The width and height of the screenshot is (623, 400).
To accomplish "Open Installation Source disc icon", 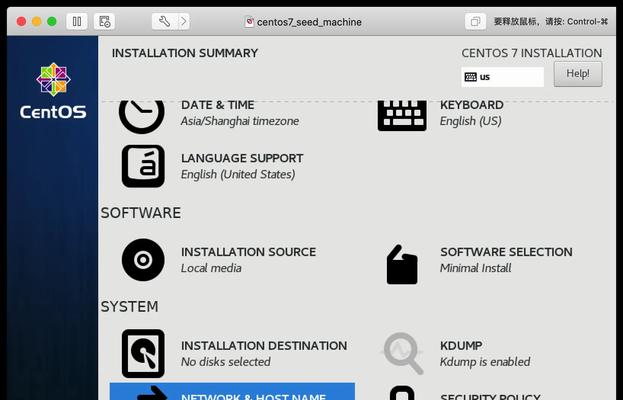I will pos(143,260).
